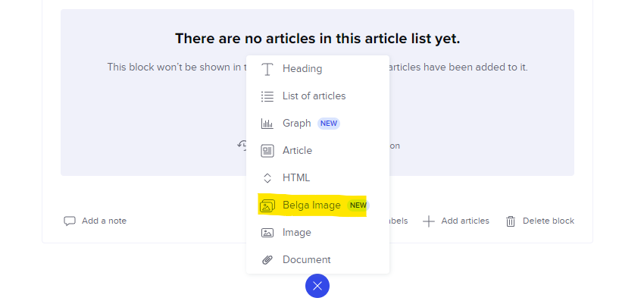Screen dimensions: 644x301
Task: Click the NEW badge next to Graph
Action: click(x=329, y=124)
